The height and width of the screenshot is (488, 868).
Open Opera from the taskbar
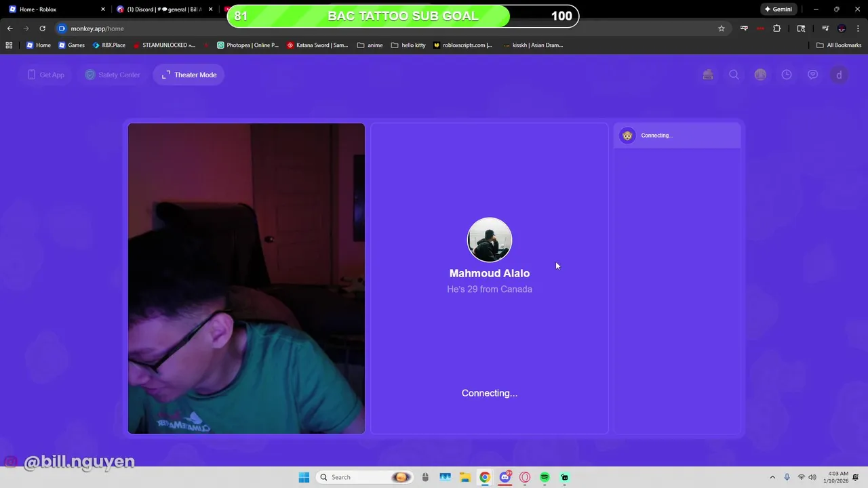coord(525,477)
